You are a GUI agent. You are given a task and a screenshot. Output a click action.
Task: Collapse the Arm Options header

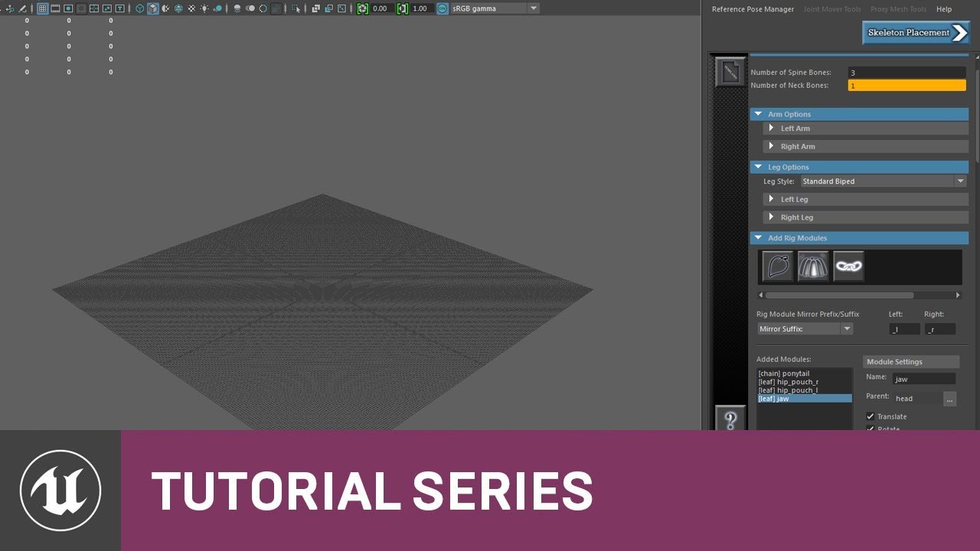(859, 114)
